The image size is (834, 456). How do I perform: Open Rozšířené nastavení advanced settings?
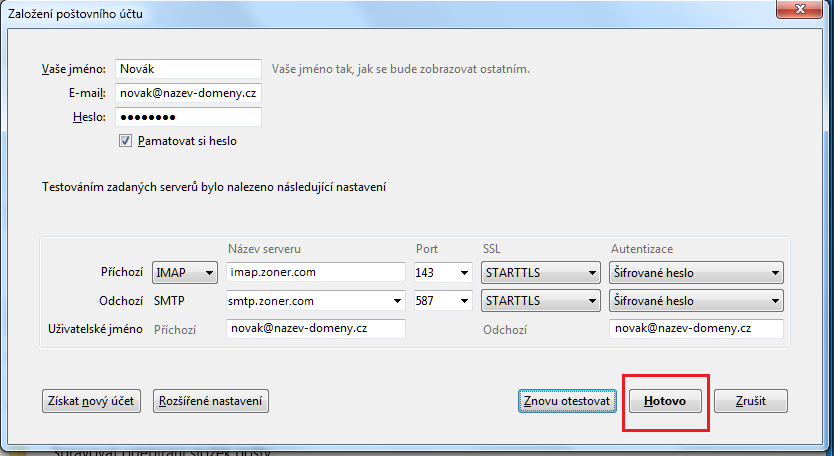pos(211,401)
